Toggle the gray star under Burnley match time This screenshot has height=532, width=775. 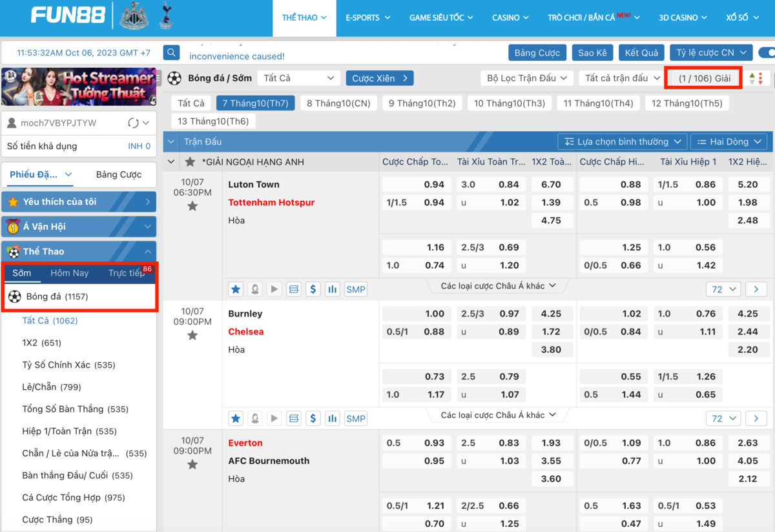tap(192, 336)
